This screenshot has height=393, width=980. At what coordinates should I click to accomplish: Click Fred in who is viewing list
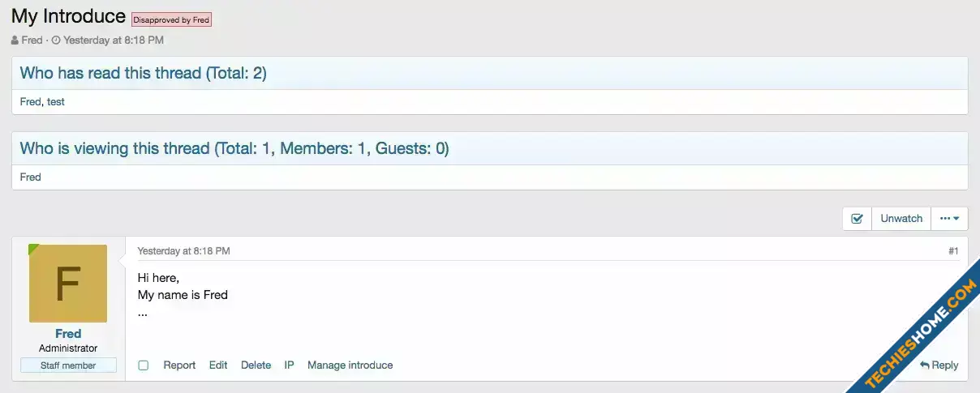(31, 177)
